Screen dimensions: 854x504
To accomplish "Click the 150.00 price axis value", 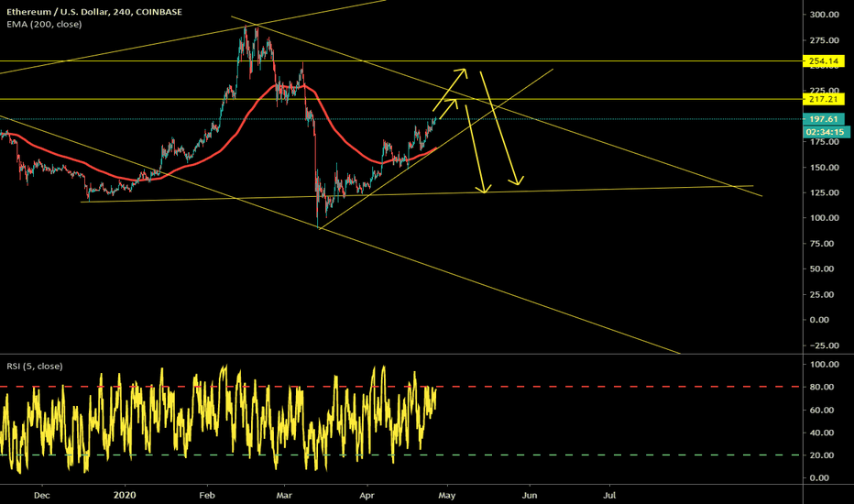I will tap(824, 168).
